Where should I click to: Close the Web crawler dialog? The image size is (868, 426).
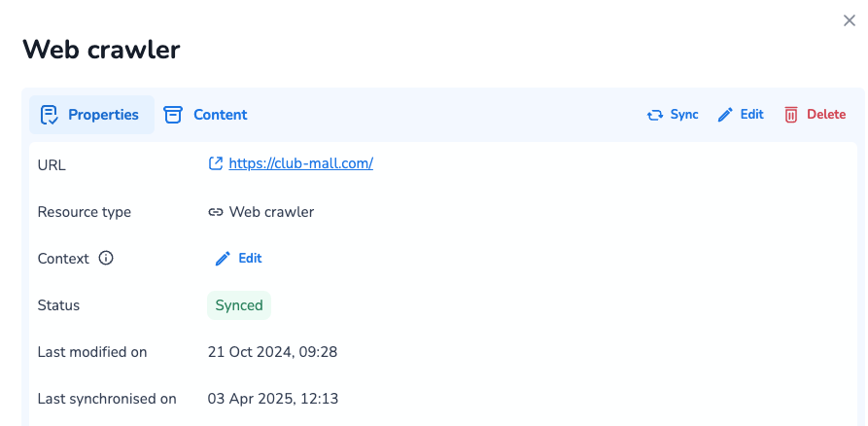(849, 21)
